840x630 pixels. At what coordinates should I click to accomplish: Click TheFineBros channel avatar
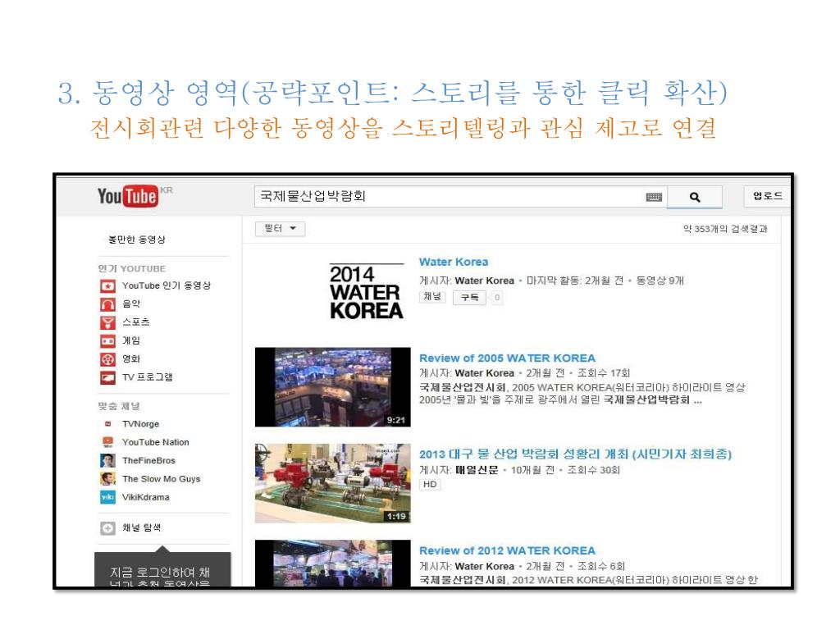107,460
